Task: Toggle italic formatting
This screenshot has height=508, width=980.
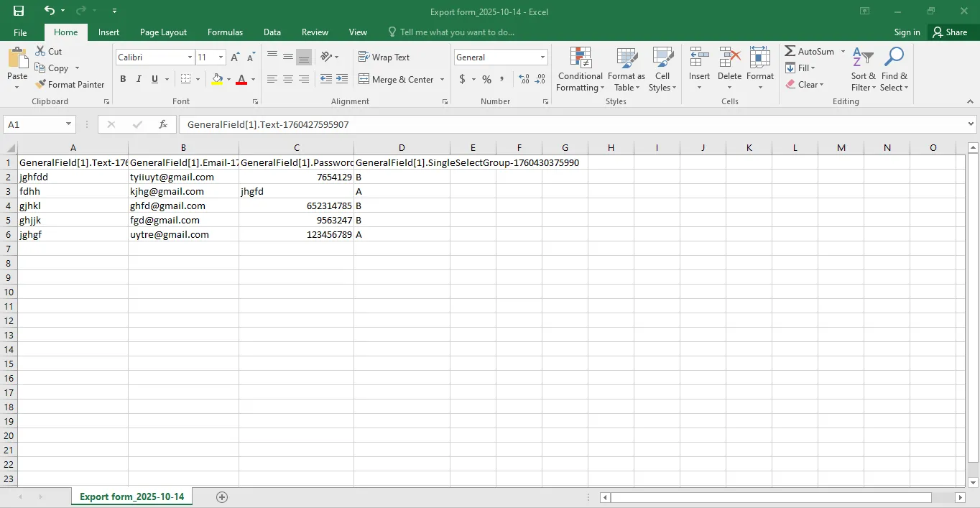Action: pos(139,79)
